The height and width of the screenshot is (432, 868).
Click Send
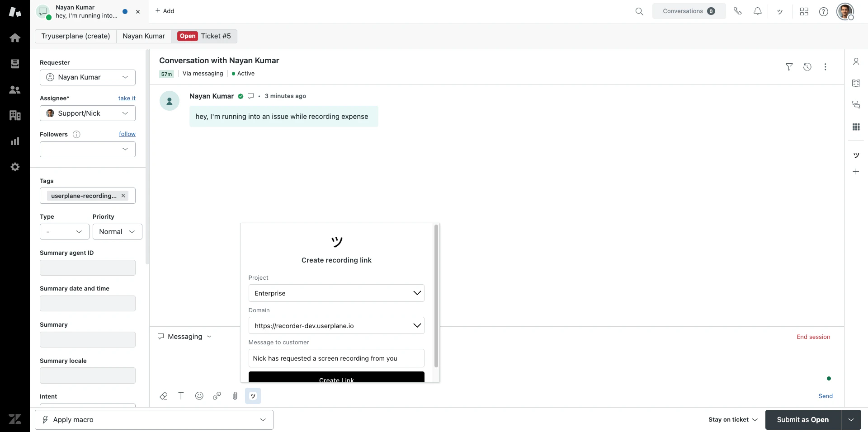[x=826, y=396]
